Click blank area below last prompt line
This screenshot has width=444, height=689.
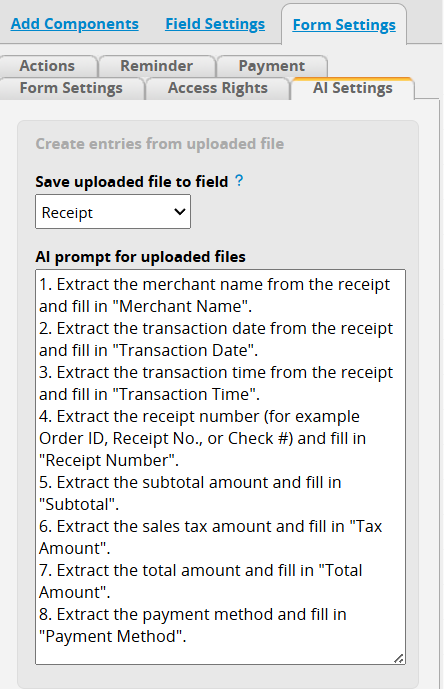tap(220, 654)
